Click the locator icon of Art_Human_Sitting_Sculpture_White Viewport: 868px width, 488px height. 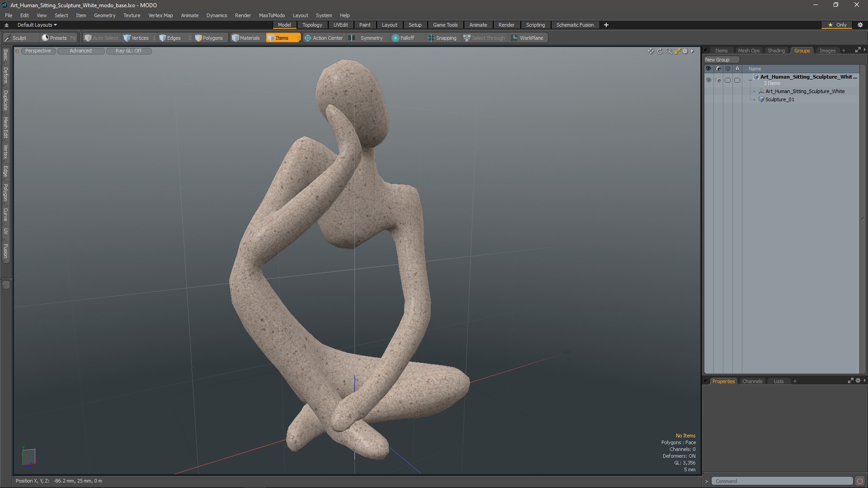point(761,91)
